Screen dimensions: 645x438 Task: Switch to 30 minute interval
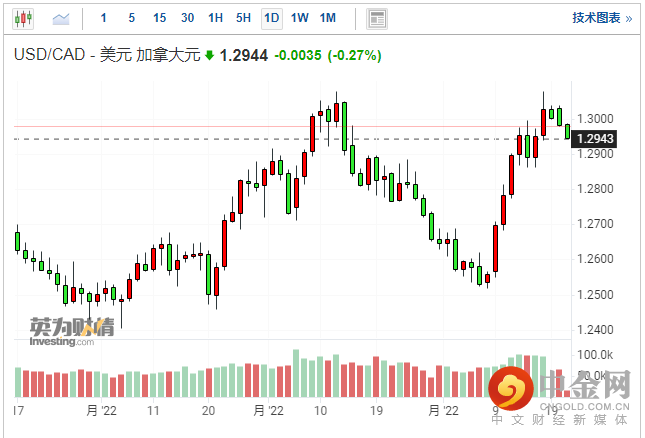coord(188,18)
